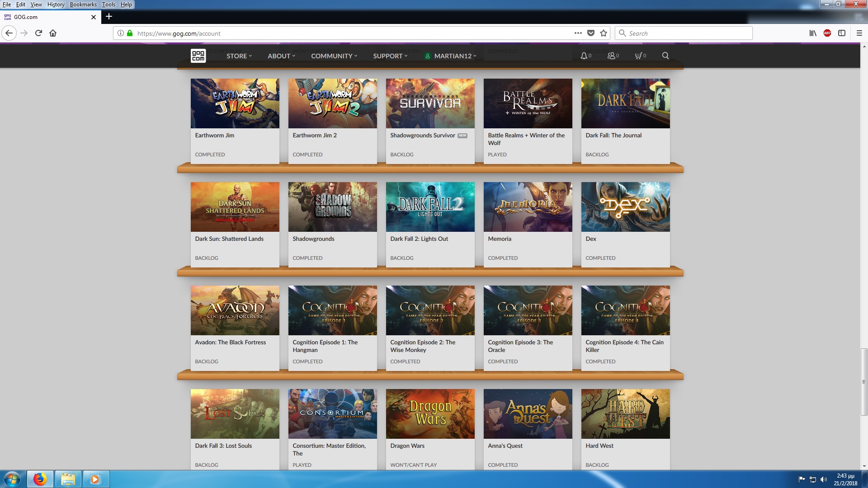Open File Explorer from the taskbar
The width and height of the screenshot is (868, 488).
[68, 479]
